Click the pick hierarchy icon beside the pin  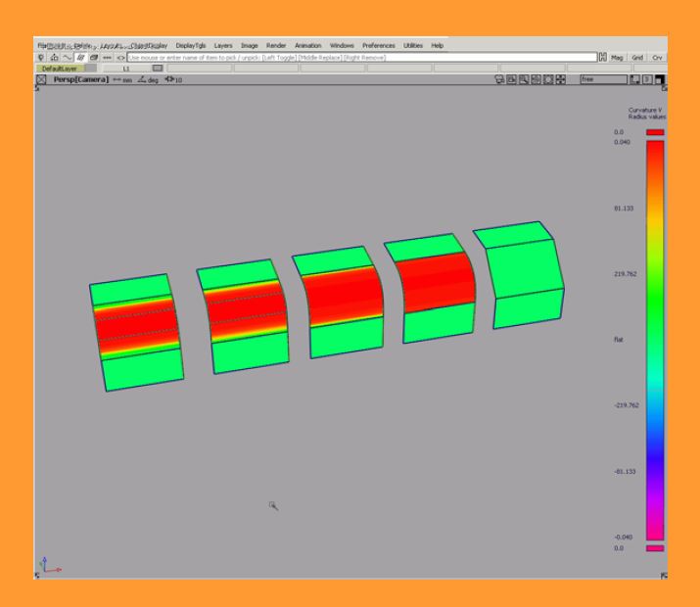pos(54,57)
